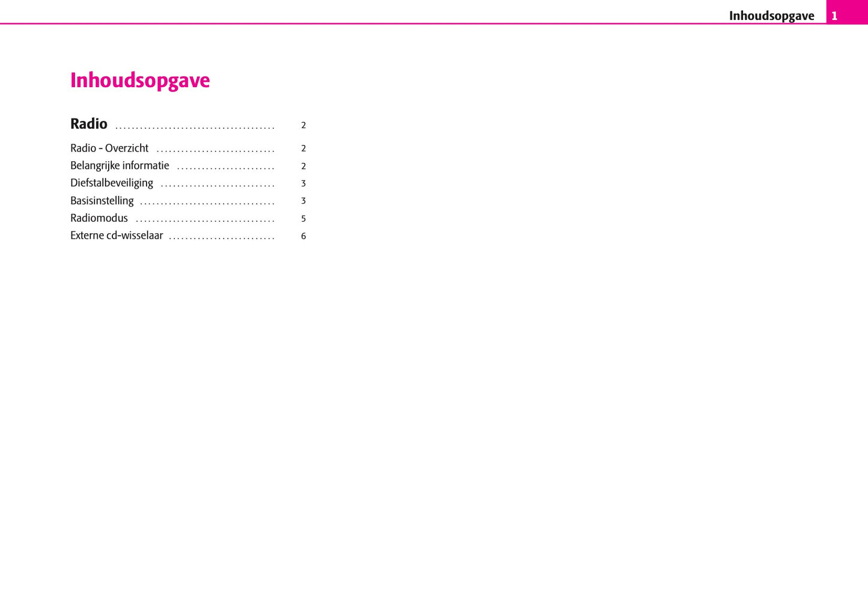Click page number beside Radio - Overzicht
Image resolution: width=868 pixels, height=612 pixels.
pos(303,148)
